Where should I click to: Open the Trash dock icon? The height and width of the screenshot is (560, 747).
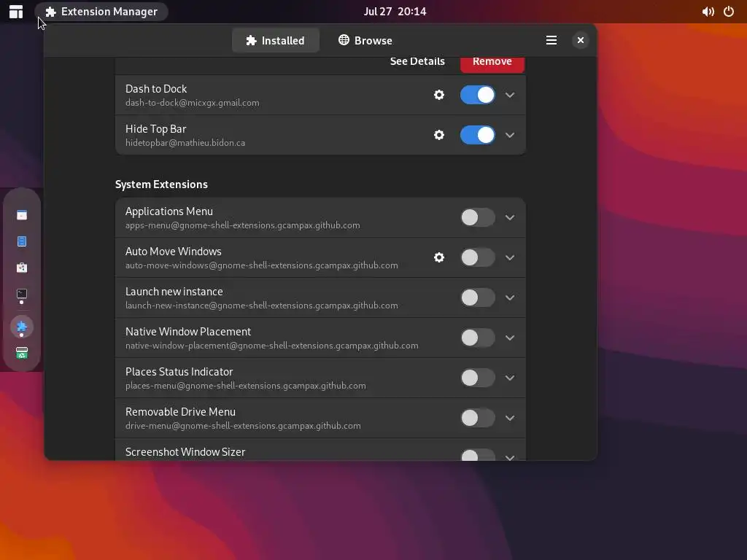coord(22,353)
